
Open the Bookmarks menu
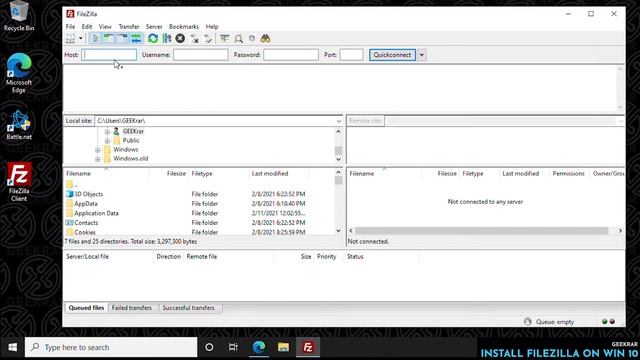(x=184, y=27)
